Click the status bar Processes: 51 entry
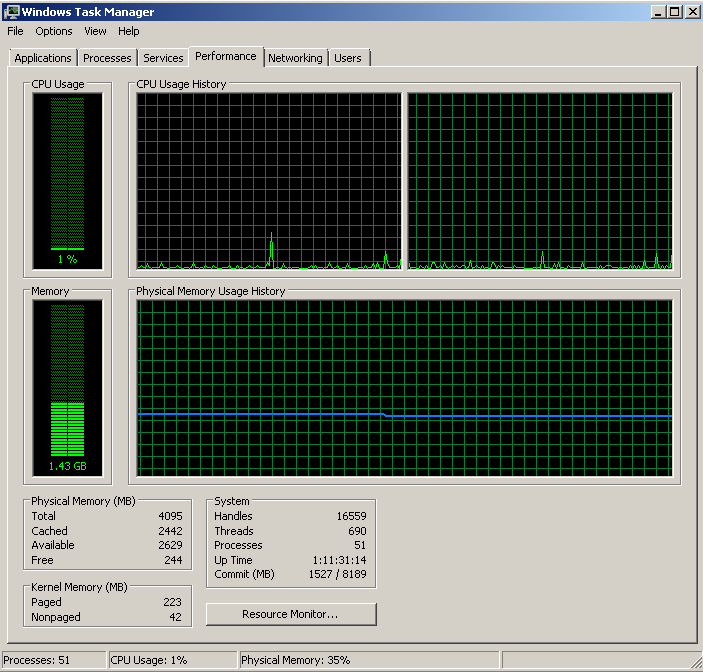Screen dimensions: 703x672 coord(54,660)
